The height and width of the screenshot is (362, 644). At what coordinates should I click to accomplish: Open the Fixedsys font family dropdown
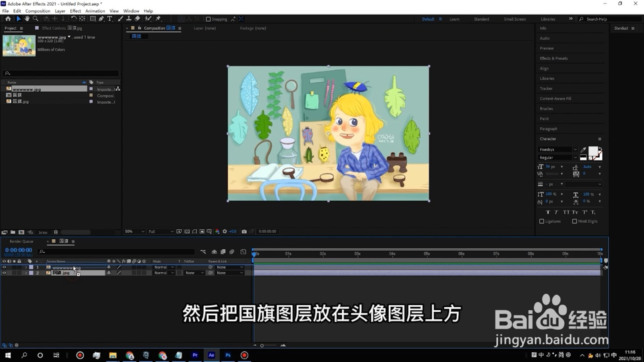click(558, 150)
